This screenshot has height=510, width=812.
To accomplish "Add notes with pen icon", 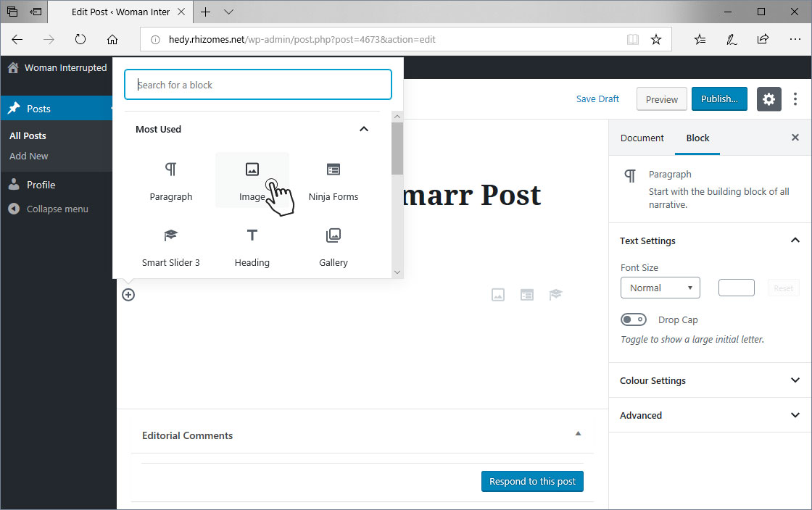I will tap(732, 39).
